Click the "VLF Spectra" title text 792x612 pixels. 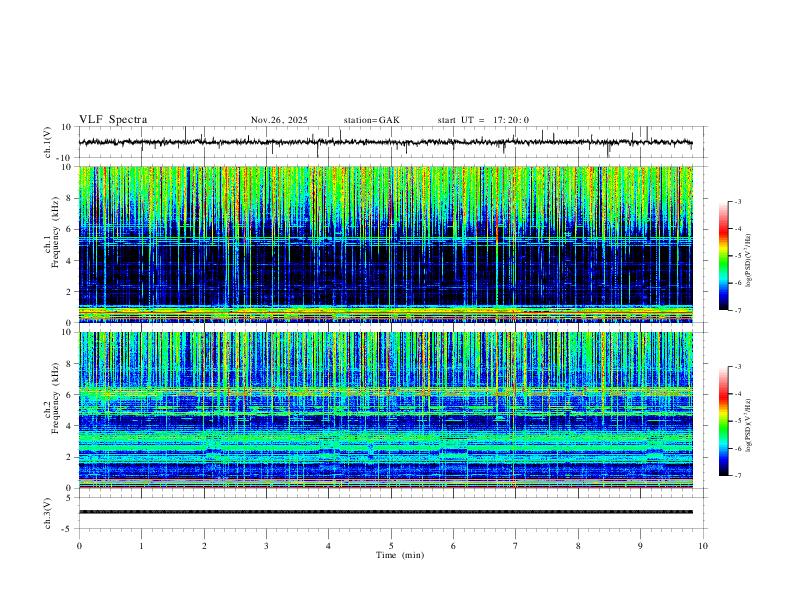(113, 120)
